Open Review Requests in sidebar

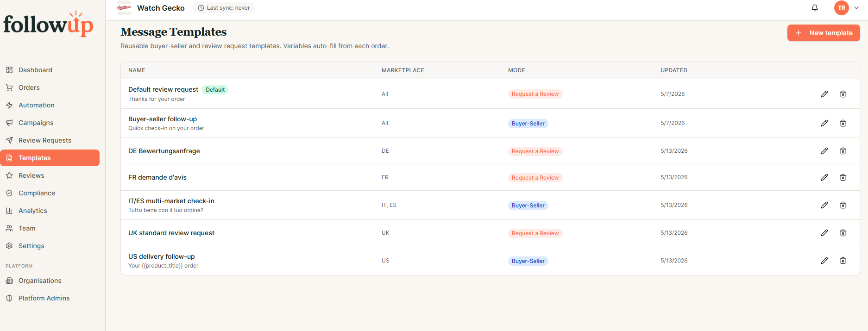(x=50, y=140)
